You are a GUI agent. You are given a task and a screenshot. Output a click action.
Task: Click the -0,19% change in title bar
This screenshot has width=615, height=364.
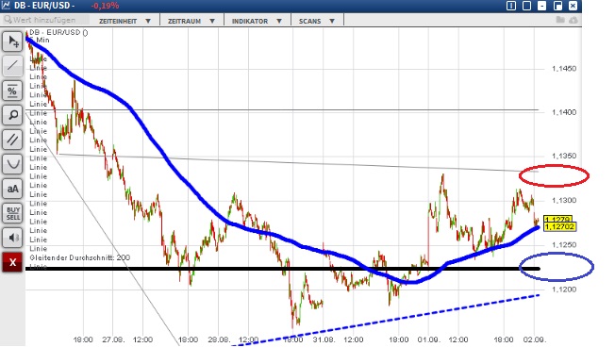(105, 6)
